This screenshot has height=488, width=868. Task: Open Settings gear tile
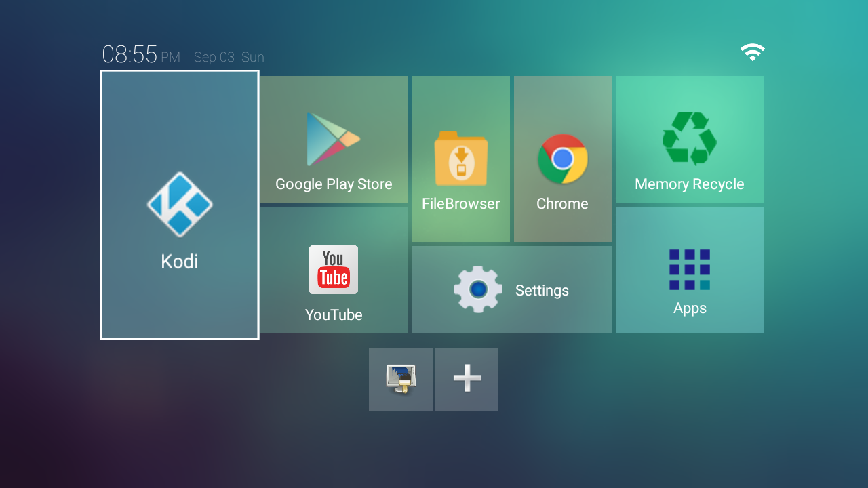pos(512,289)
